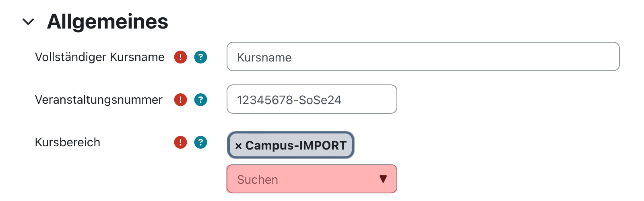The width and height of the screenshot is (644, 201).
Task: Click required icon next to Vollständiger Kursname
Action: click(x=180, y=57)
